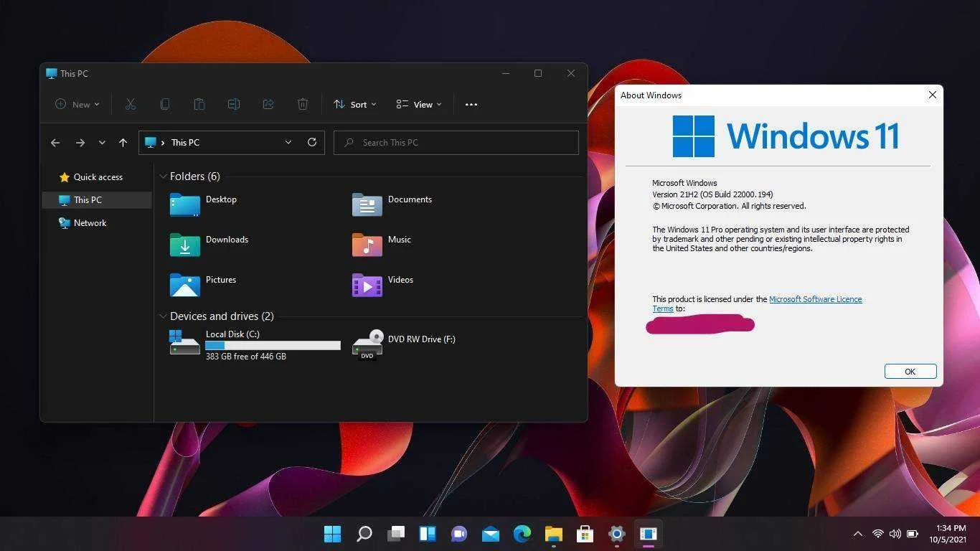Open File Explorer from the taskbar

pyautogui.click(x=554, y=534)
